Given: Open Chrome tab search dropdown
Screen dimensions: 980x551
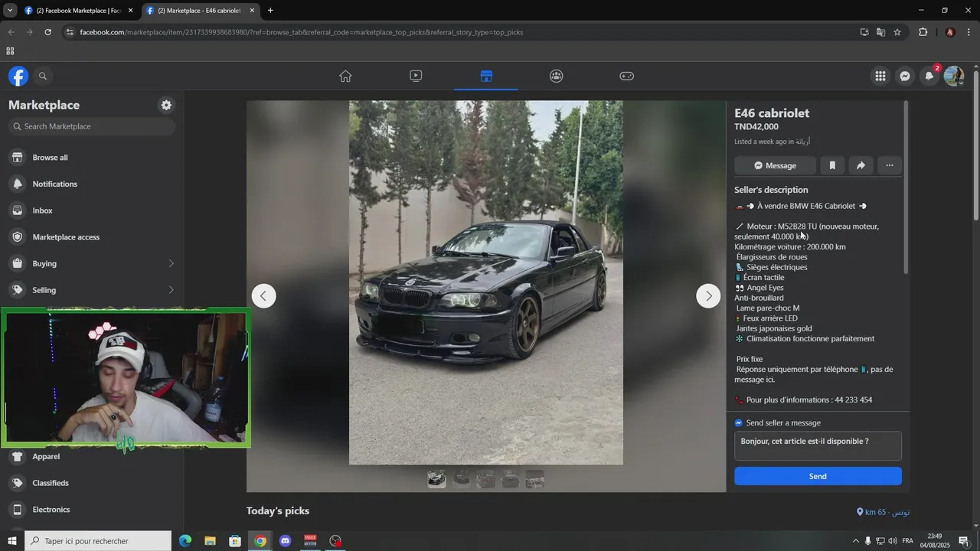Looking at the screenshot, I should click(x=10, y=11).
